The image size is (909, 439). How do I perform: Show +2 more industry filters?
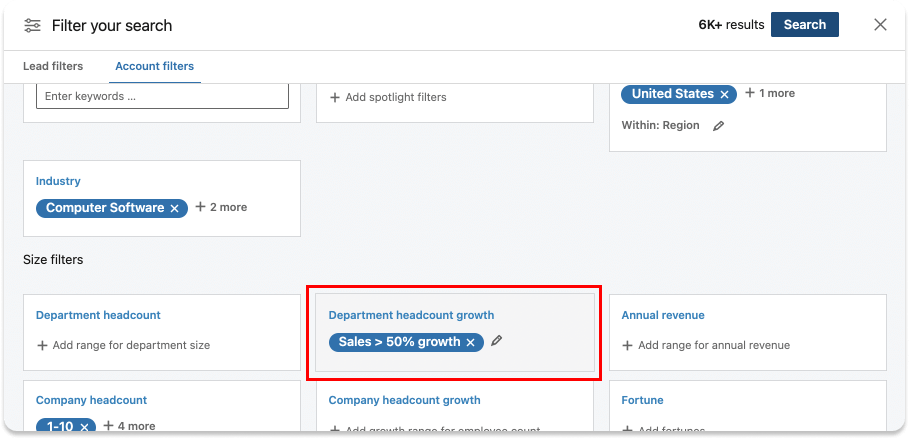click(x=221, y=207)
